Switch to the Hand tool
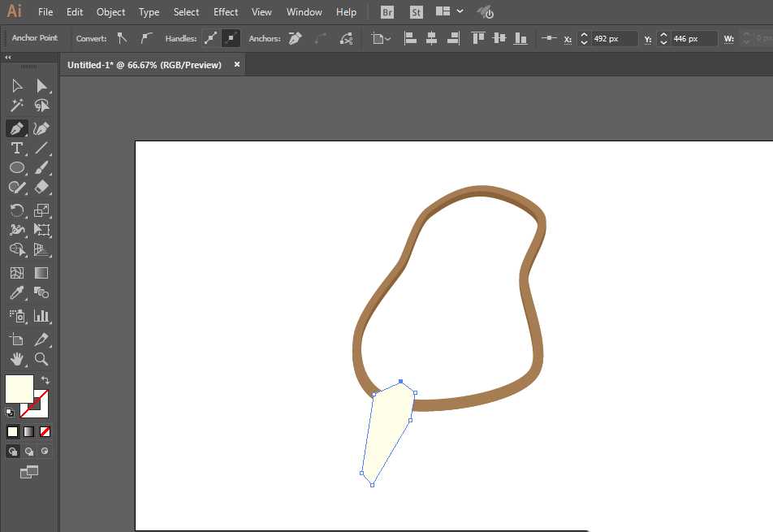This screenshot has width=773, height=532. click(16, 359)
